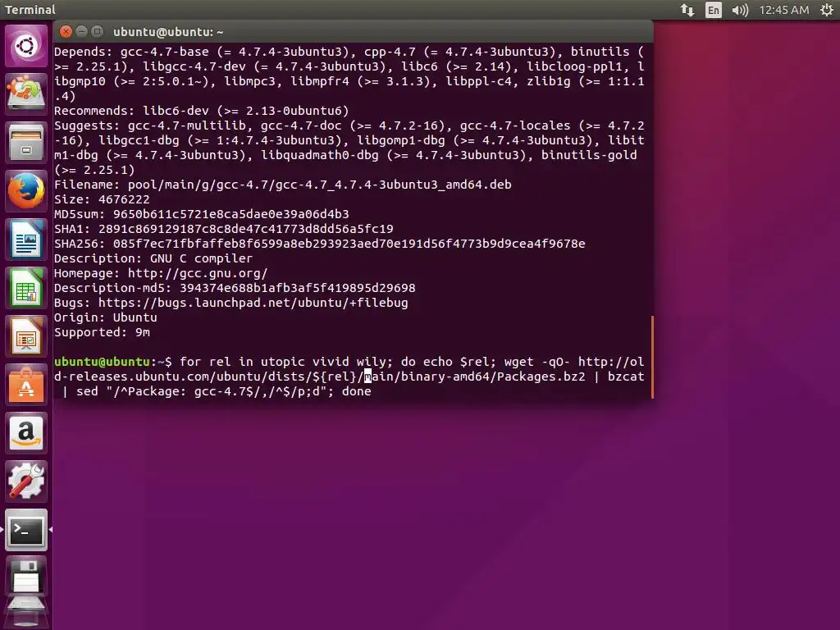Open the network connections indicator
Viewport: 840px width, 630px height.
click(x=687, y=10)
